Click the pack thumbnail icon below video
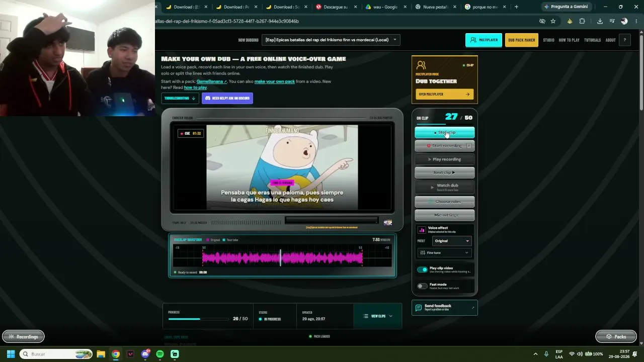 388,222
